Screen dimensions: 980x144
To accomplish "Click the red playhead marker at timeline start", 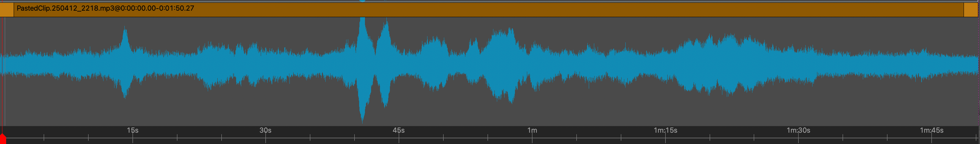I will pyautogui.click(x=3, y=138).
